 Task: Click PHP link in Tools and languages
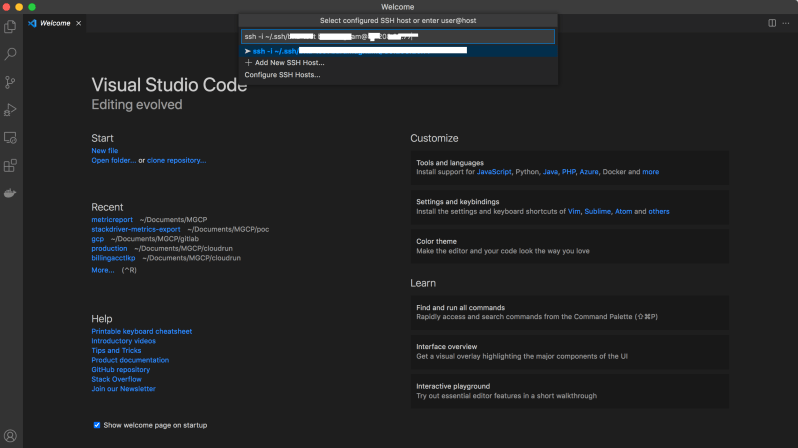click(568, 172)
